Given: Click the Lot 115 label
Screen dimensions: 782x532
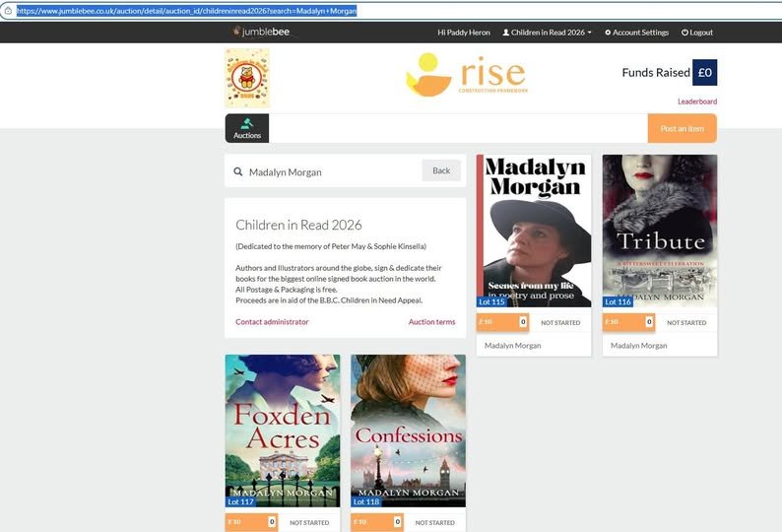Looking at the screenshot, I should tap(491, 301).
